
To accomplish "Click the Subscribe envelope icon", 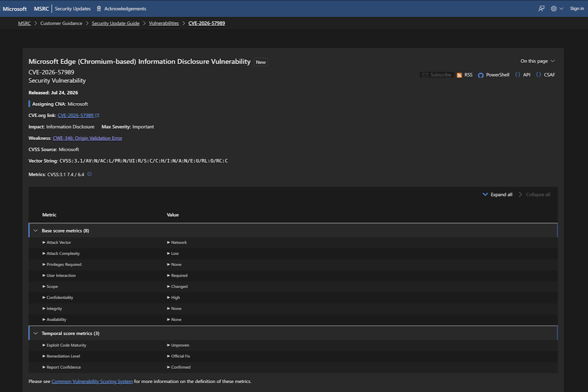I will point(425,75).
